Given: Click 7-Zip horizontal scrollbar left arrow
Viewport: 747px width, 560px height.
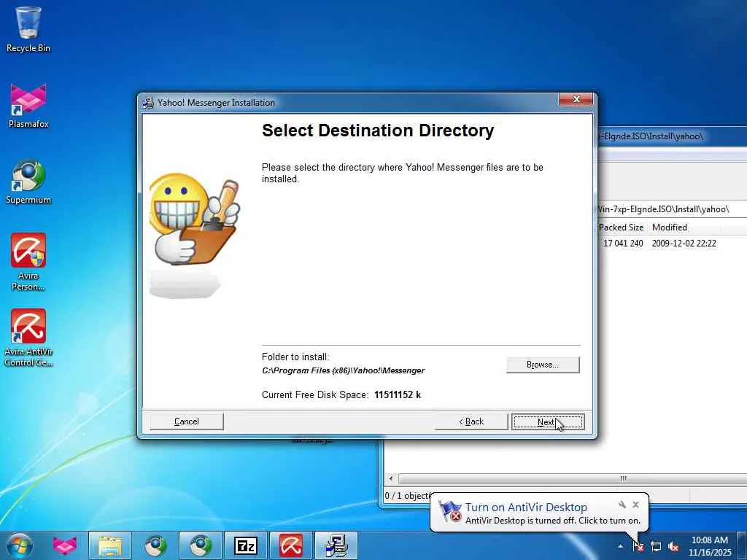Looking at the screenshot, I should pyautogui.click(x=391, y=478).
